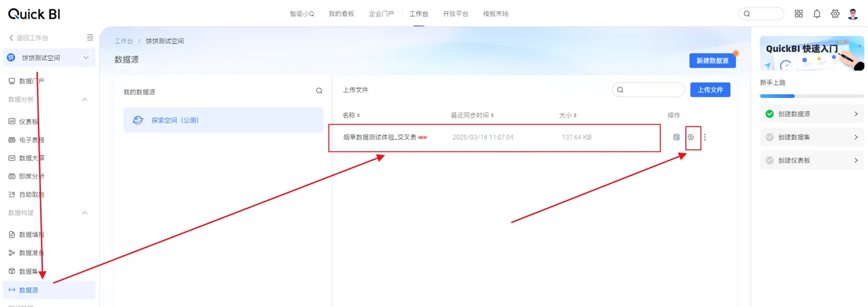Go to 开放平台 tab

point(456,14)
